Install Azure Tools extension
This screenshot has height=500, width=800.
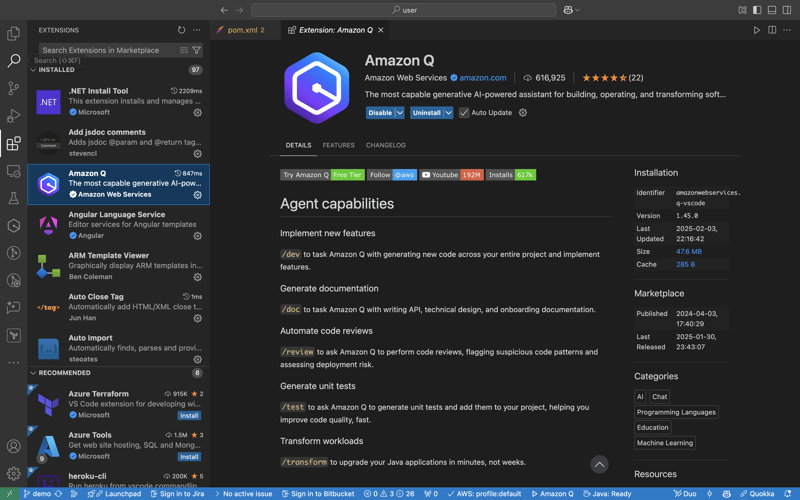189,457
